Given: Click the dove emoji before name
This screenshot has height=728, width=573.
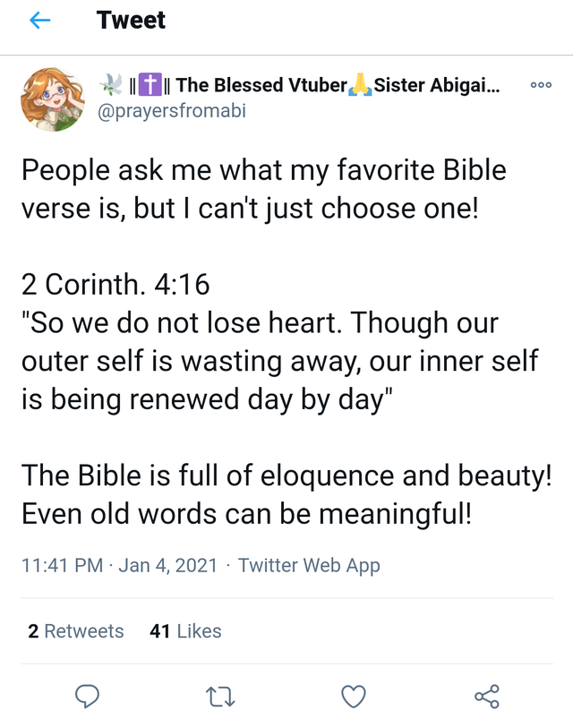Looking at the screenshot, I should [111, 84].
